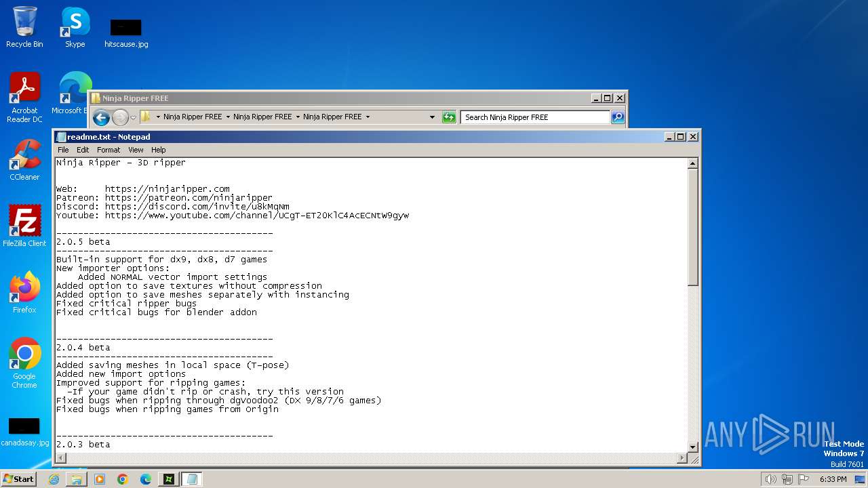Open the Google Chrome desktop shortcut
The image size is (868, 488).
point(24,363)
